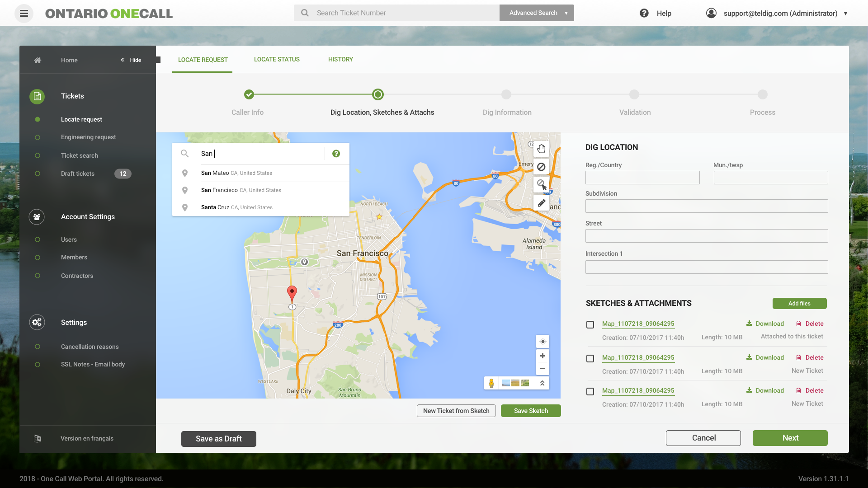Select the hand pan tool on map
This screenshot has width=868, height=488.
click(x=541, y=149)
